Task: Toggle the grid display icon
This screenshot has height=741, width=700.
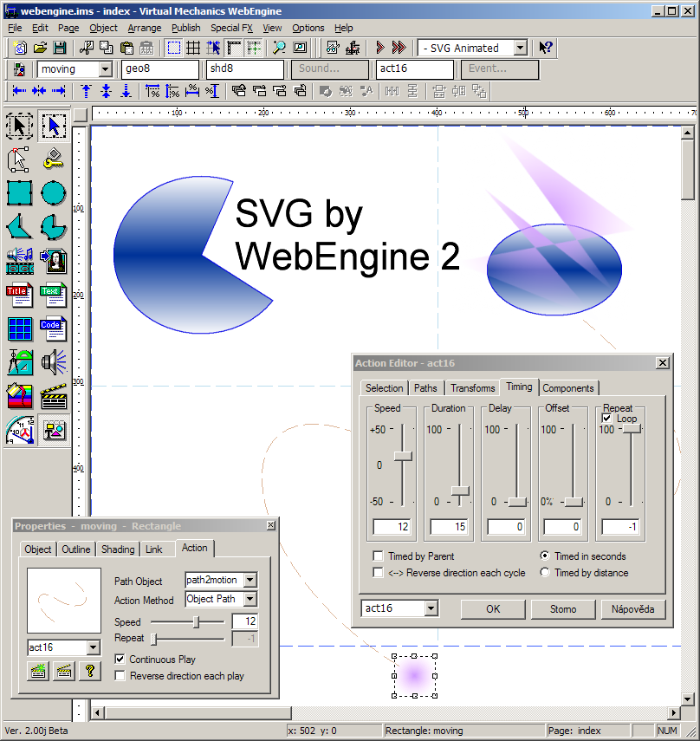Action: (193, 48)
